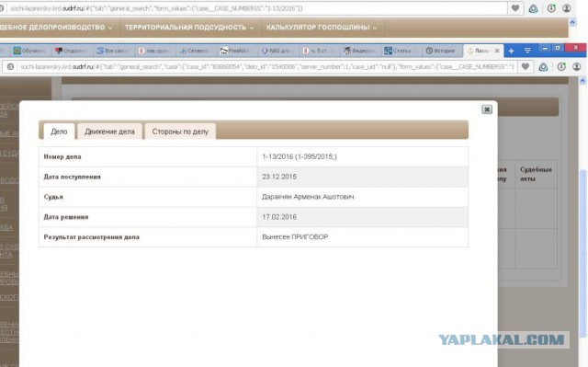
Task: Switch to the Статья browser tab
Action: pyautogui.click(x=401, y=51)
